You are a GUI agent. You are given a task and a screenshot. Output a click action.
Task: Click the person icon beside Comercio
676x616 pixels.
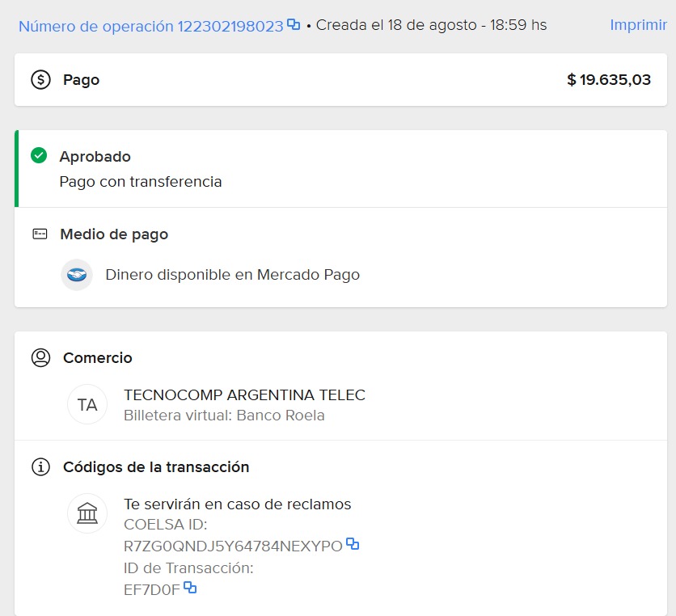pos(40,357)
